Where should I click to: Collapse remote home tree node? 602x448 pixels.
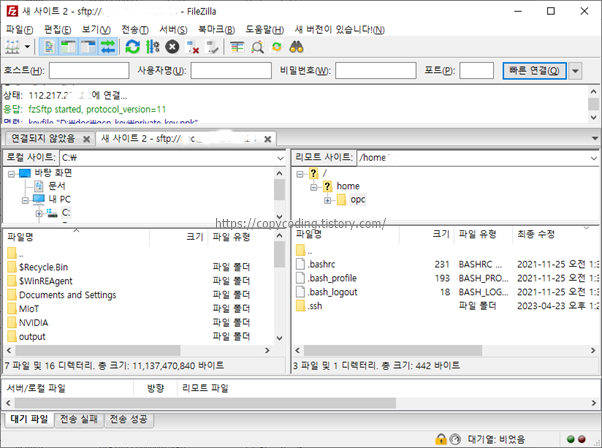314,187
